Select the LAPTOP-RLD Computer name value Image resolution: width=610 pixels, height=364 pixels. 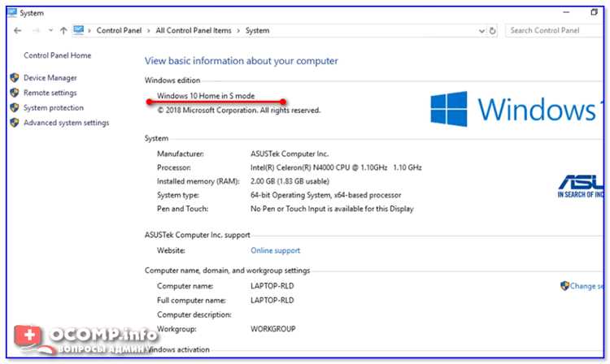pyautogui.click(x=272, y=286)
